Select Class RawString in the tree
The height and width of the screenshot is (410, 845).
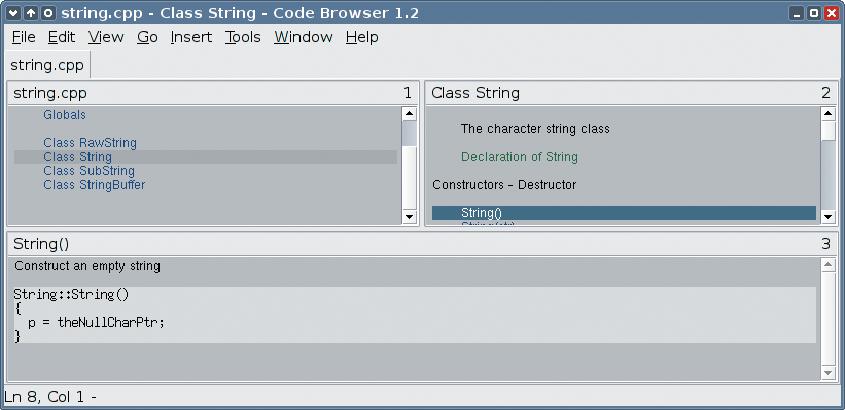coord(90,143)
